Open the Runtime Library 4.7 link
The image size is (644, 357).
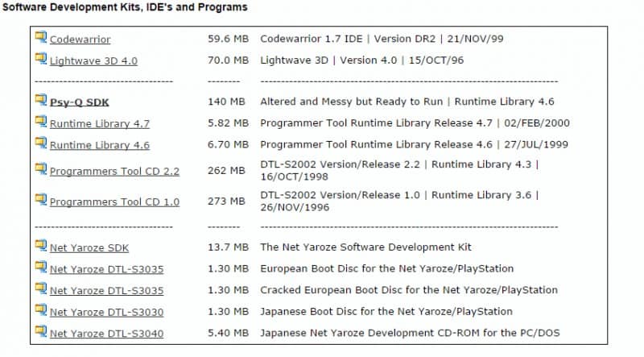(x=99, y=124)
